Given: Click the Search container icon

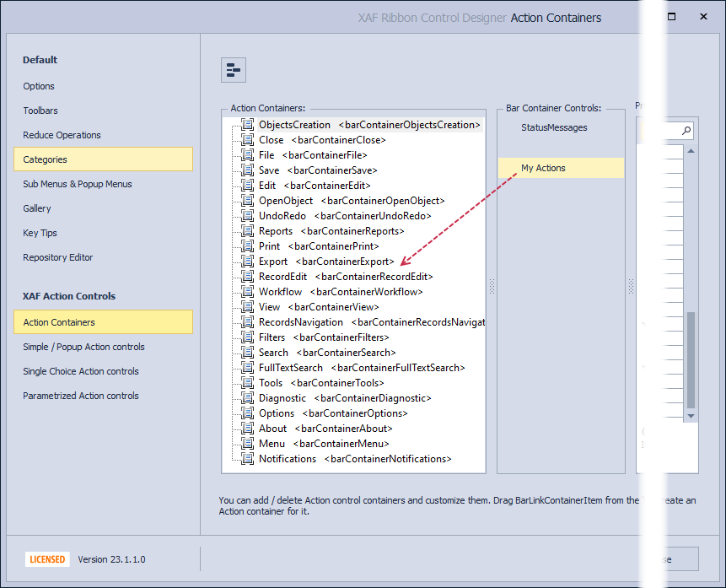Looking at the screenshot, I should pyautogui.click(x=248, y=353).
